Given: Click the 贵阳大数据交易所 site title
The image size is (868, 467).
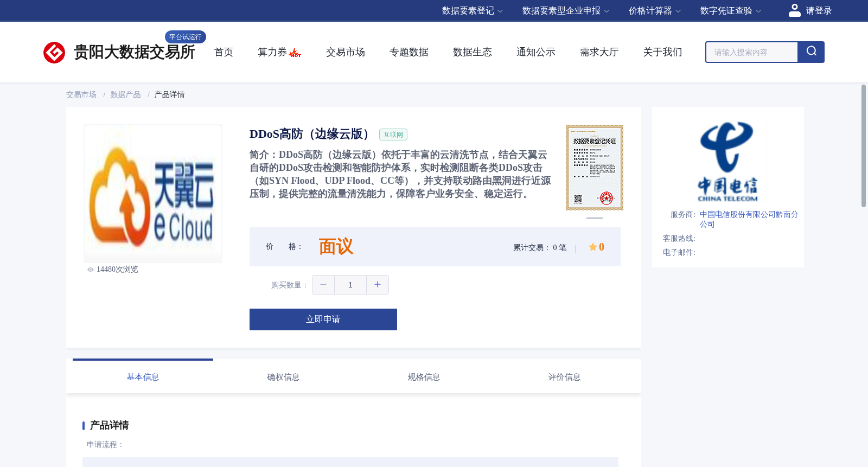Looking at the screenshot, I should (x=135, y=52).
